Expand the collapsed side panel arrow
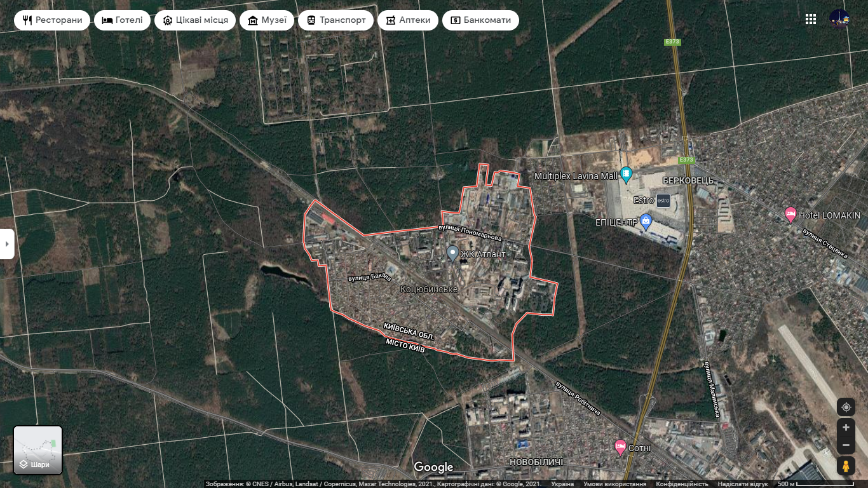The image size is (868, 488). coord(6,244)
